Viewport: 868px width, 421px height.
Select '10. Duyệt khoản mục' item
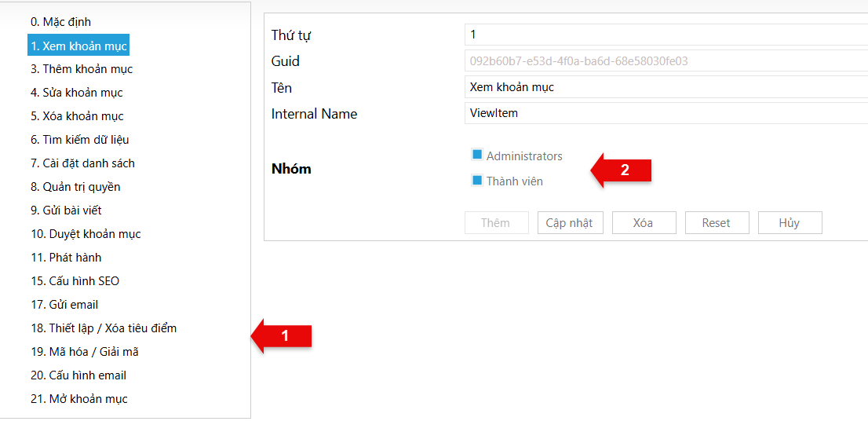[x=86, y=234]
